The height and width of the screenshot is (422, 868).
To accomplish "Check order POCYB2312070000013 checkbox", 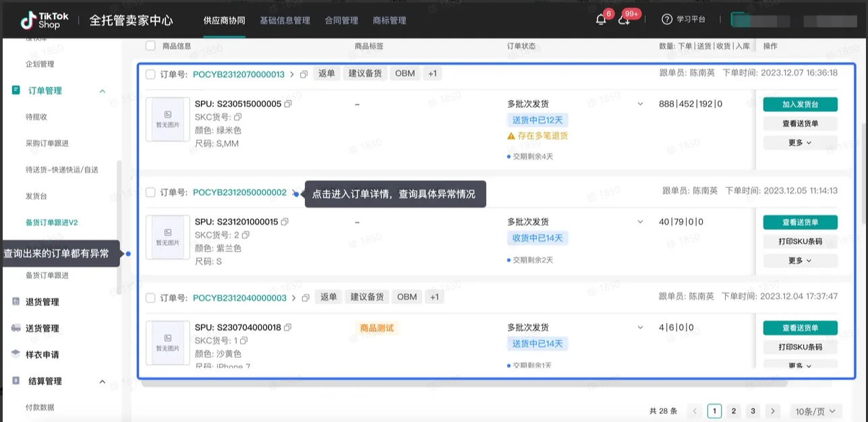I will [x=150, y=74].
